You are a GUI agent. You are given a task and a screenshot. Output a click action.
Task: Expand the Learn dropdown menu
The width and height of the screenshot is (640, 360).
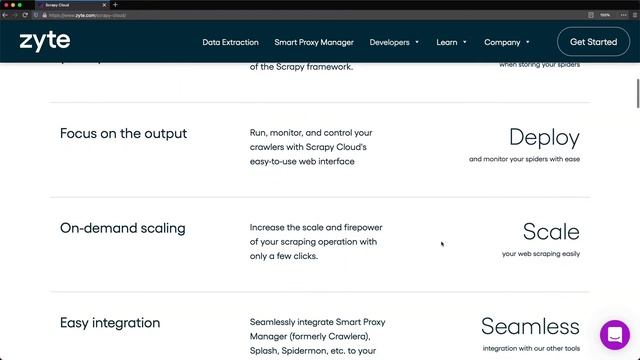pos(451,42)
